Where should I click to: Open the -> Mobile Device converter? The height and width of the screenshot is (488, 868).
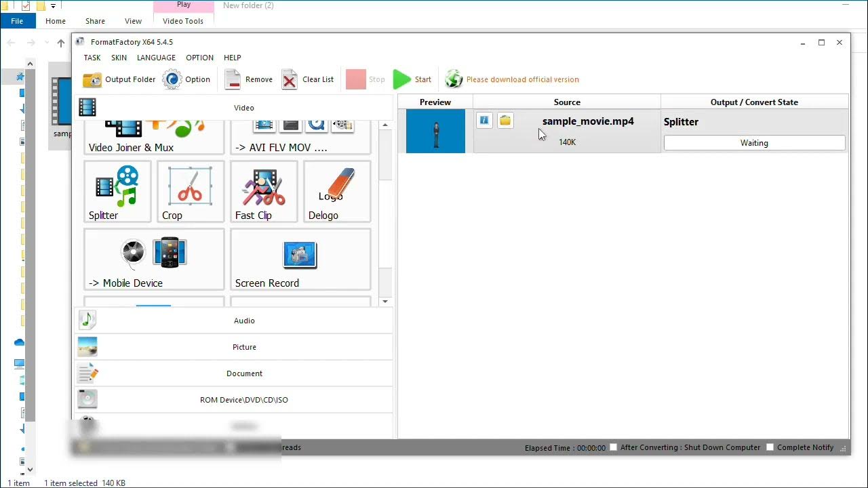(x=154, y=260)
